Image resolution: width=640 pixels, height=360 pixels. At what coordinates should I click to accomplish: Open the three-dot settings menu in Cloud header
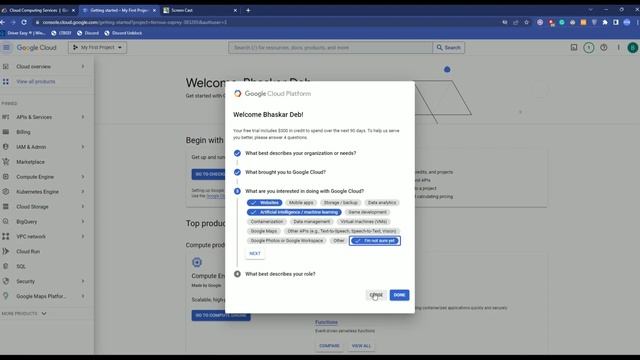(x=618, y=48)
